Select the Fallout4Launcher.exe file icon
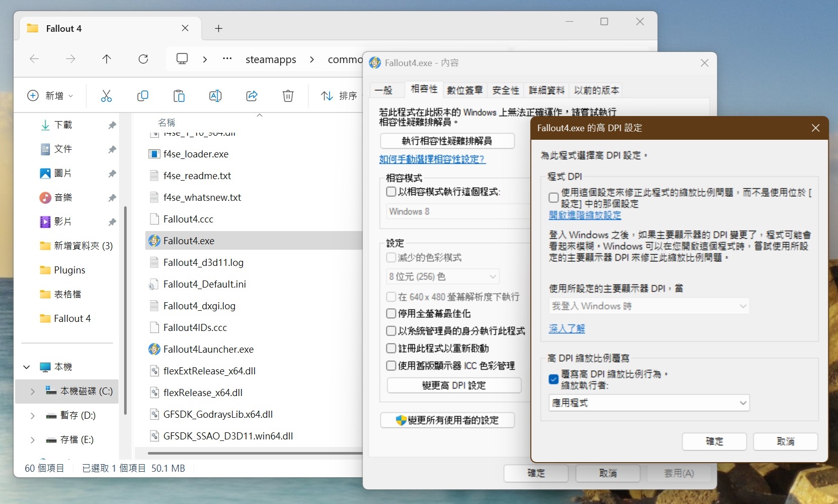The image size is (838, 504). (154, 349)
